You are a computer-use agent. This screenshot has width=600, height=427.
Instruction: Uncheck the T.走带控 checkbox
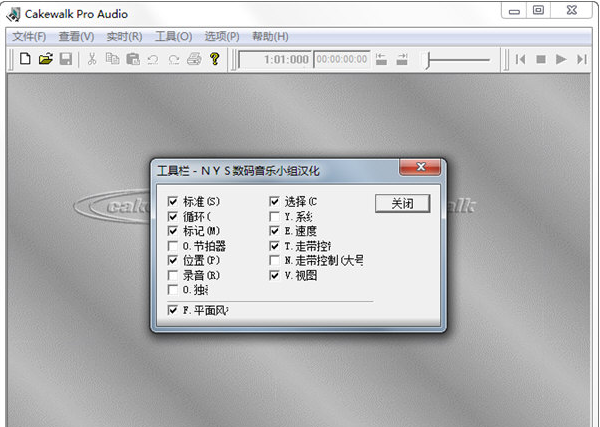(274, 246)
